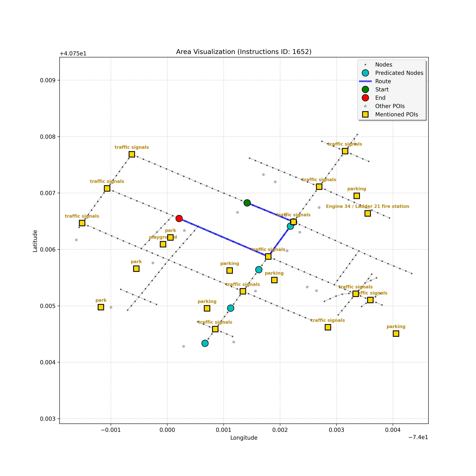Click the Longitude axis label
The width and height of the screenshot is (476, 476).
click(244, 438)
